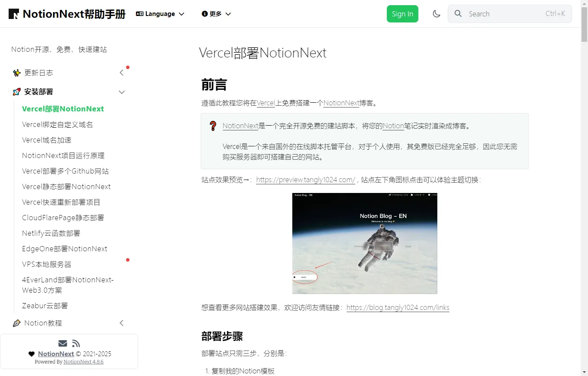Click the Sign In button
The height and width of the screenshot is (376, 588).
pyautogui.click(x=402, y=14)
